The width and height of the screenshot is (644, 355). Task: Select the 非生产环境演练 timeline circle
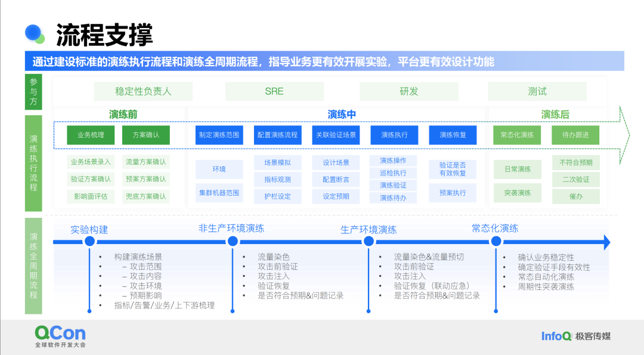[233, 242]
